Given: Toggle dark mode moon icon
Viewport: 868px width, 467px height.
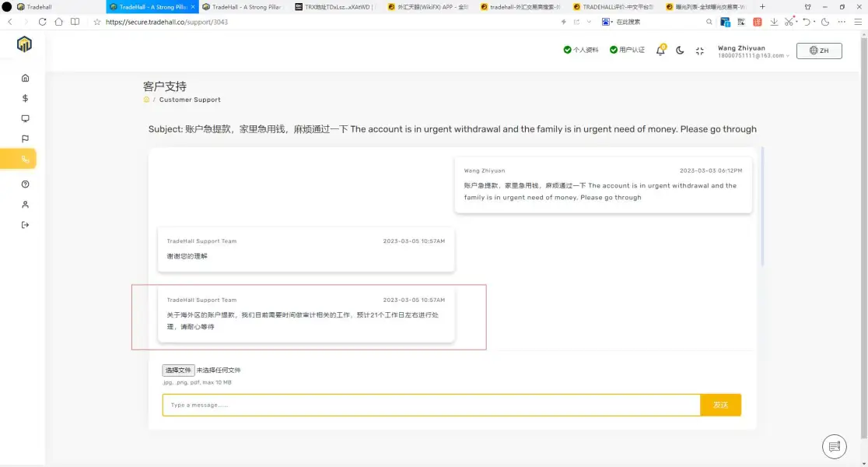Looking at the screenshot, I should pos(680,51).
